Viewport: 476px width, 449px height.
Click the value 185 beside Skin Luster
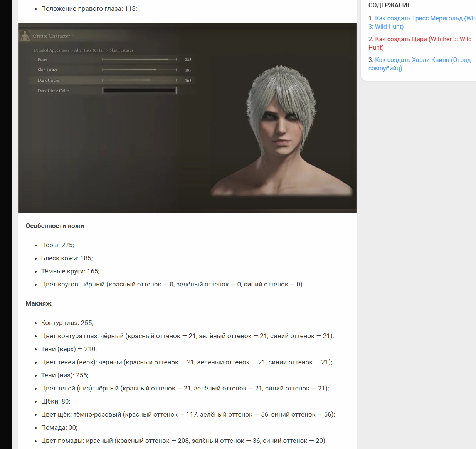tap(188, 70)
